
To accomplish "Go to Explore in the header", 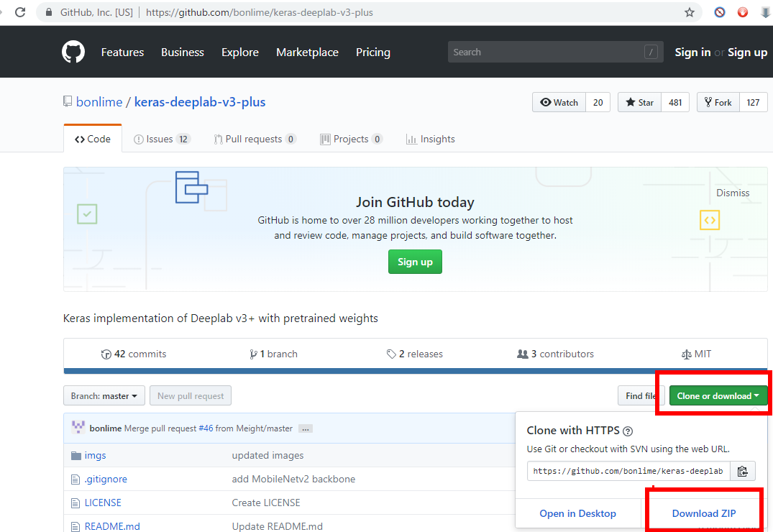I will (x=240, y=52).
